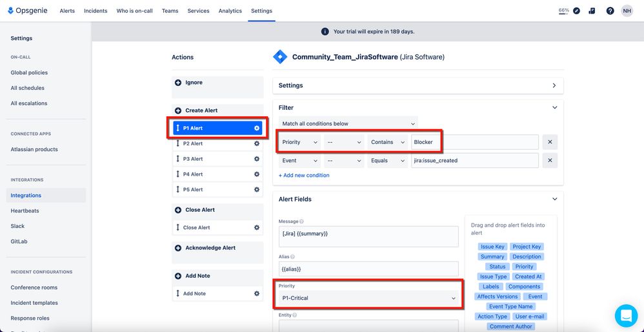Image resolution: width=644 pixels, height=332 pixels.
Task: Click the Opsgenie logo
Action: [x=28, y=11]
